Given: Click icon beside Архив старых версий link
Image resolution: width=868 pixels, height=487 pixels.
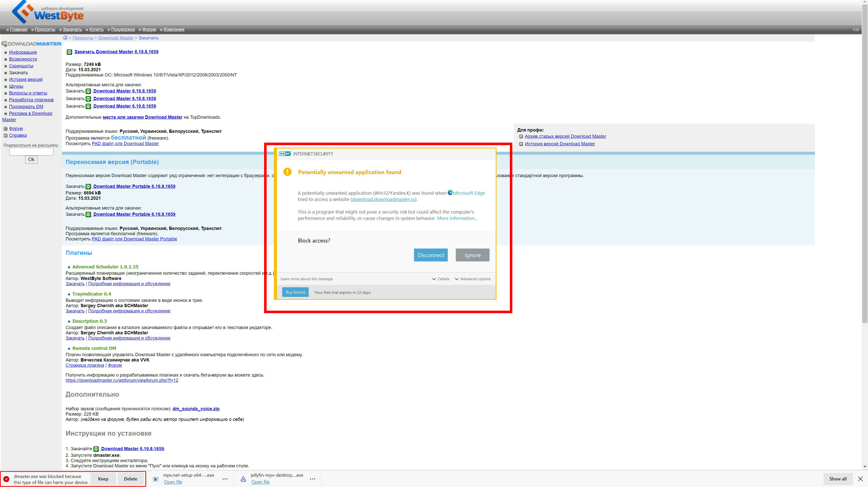Looking at the screenshot, I should [521, 137].
